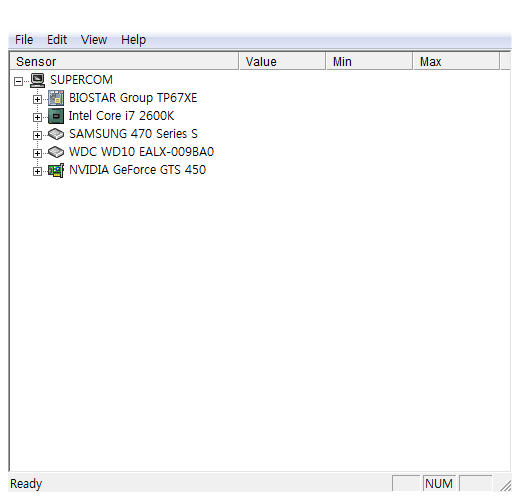Open the Edit menu
This screenshot has width=520, height=500.
(x=57, y=40)
